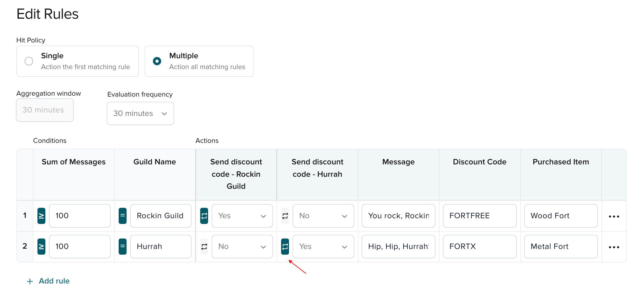Toggle rule 2 Hurrah discount repeat icon
This screenshot has height=299, width=644.
(285, 246)
